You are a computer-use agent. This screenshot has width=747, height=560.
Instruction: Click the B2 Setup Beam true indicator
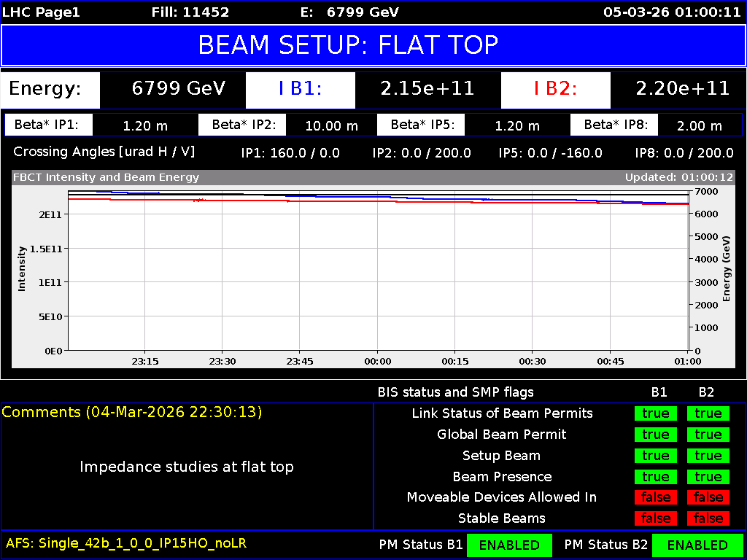(x=708, y=456)
